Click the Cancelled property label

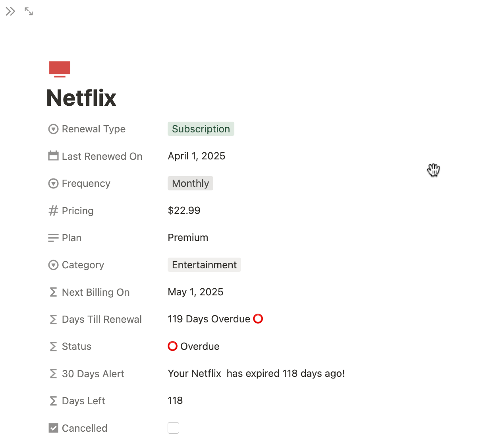85,428
